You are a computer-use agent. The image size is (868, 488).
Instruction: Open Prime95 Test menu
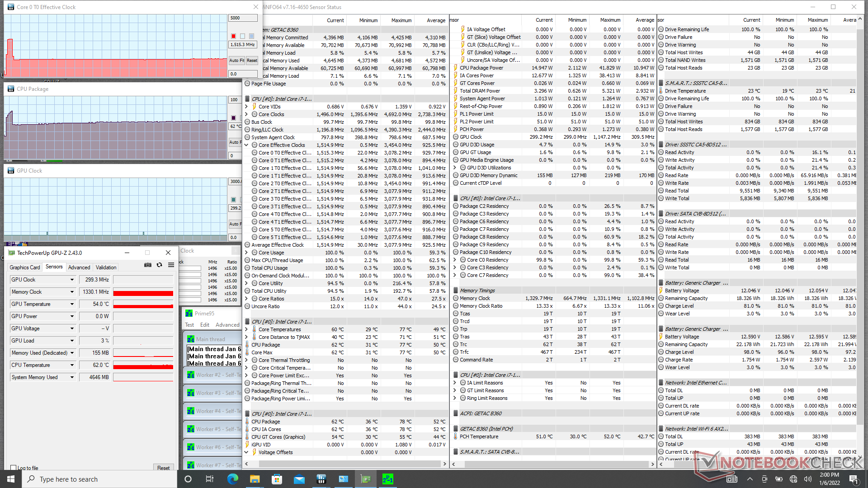tap(189, 325)
